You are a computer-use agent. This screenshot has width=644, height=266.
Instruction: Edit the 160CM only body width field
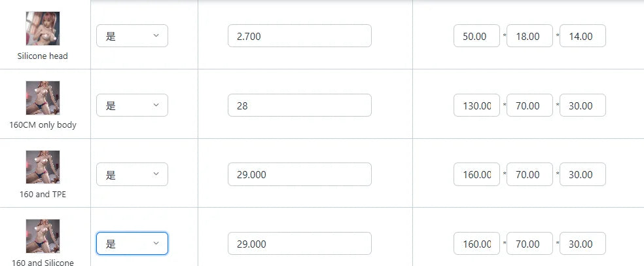point(529,105)
